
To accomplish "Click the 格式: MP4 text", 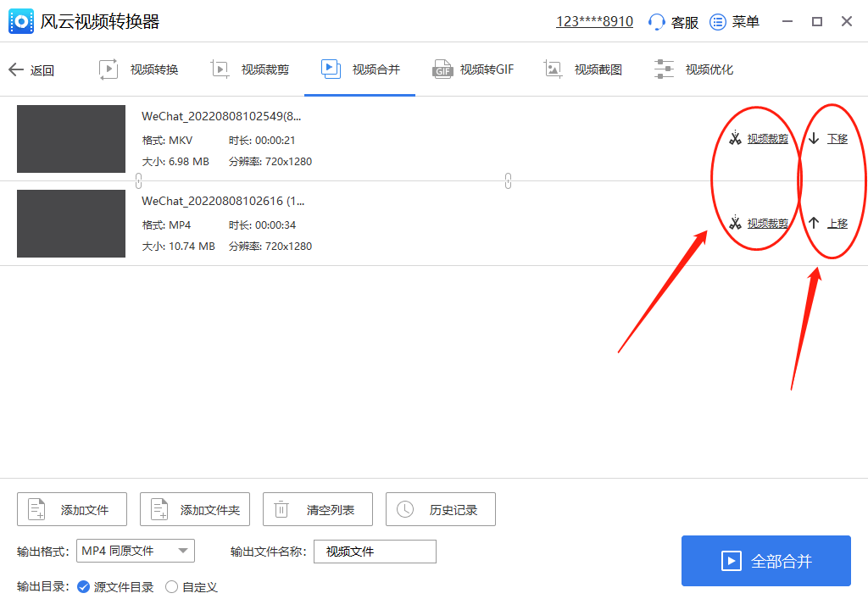I will pyautogui.click(x=166, y=225).
